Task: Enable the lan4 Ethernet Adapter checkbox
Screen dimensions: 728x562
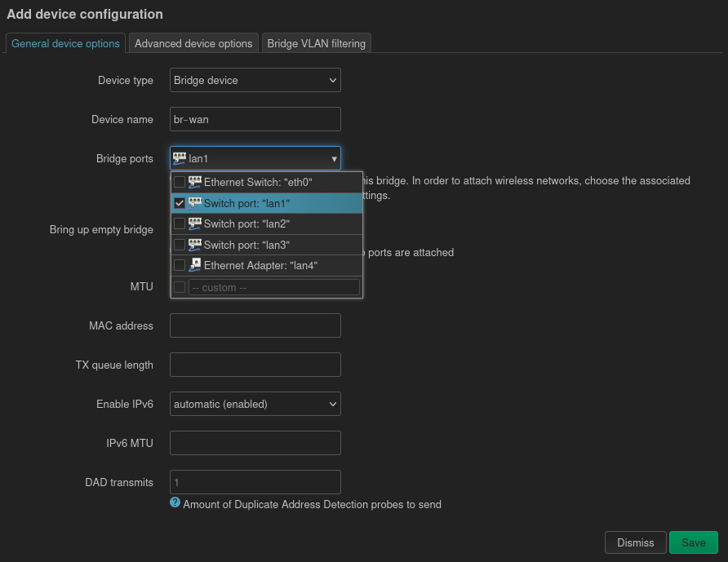Action: [180, 265]
